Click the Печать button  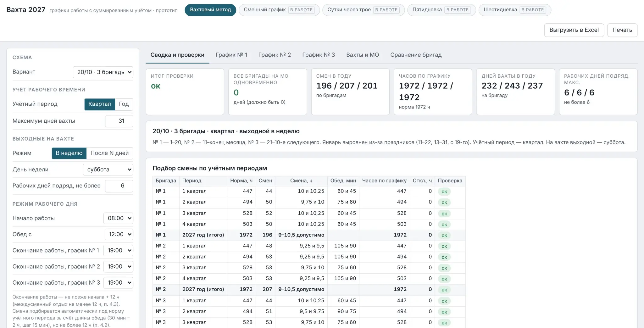[622, 30]
